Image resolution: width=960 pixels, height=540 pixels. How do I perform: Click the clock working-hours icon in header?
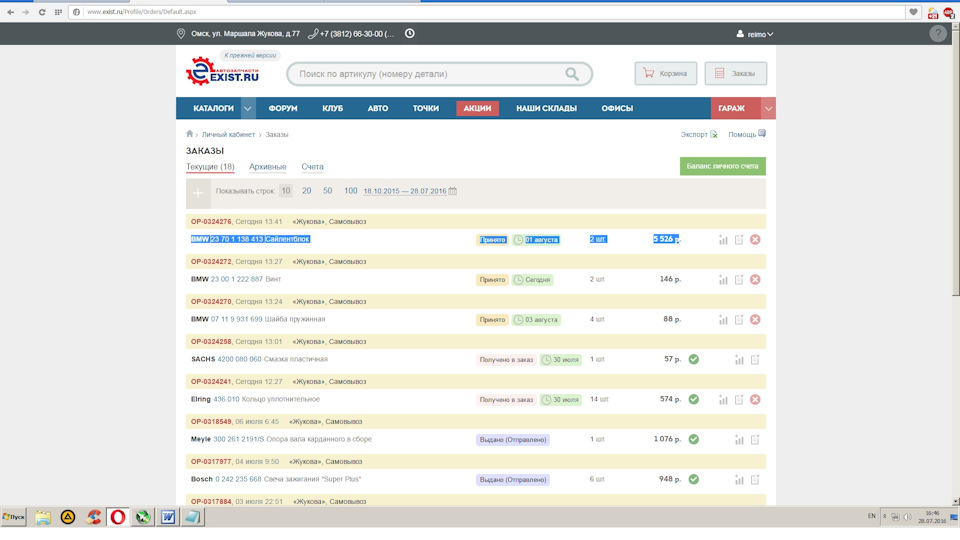tap(410, 34)
